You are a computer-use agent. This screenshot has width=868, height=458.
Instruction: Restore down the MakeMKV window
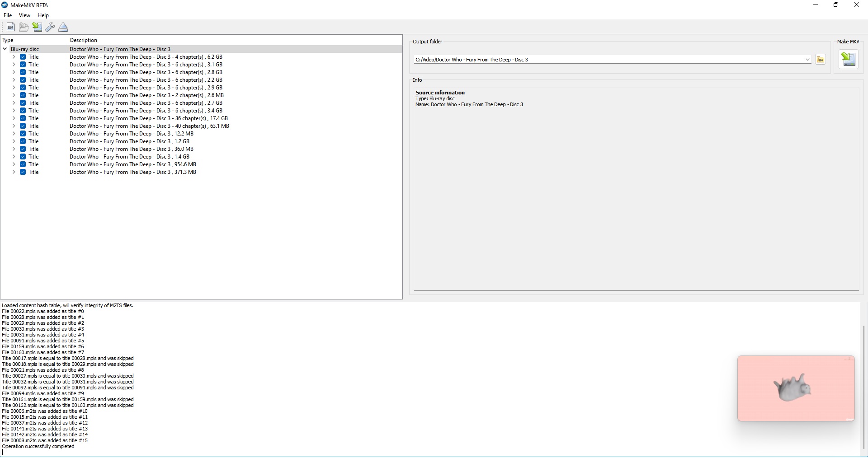pos(836,5)
